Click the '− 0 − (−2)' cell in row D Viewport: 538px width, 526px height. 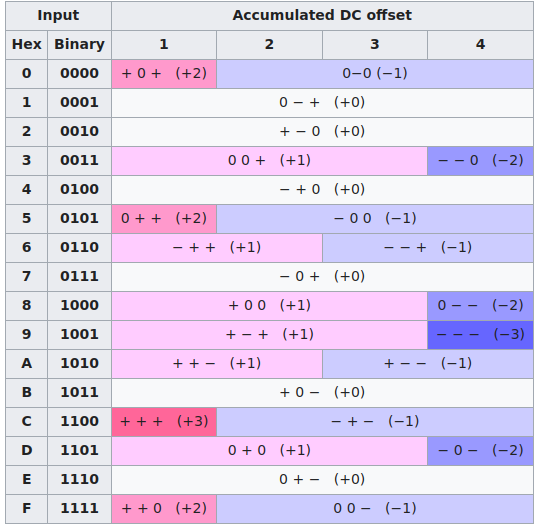pyautogui.click(x=480, y=451)
